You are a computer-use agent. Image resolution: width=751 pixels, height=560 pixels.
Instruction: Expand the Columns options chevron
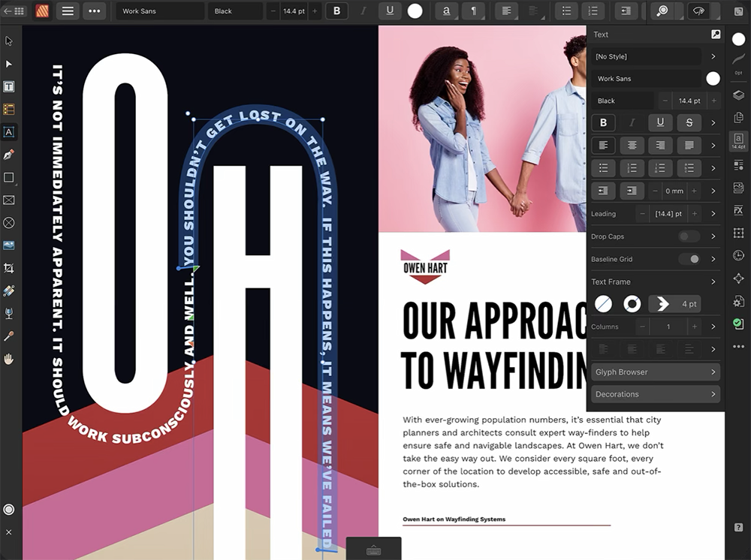click(x=713, y=327)
